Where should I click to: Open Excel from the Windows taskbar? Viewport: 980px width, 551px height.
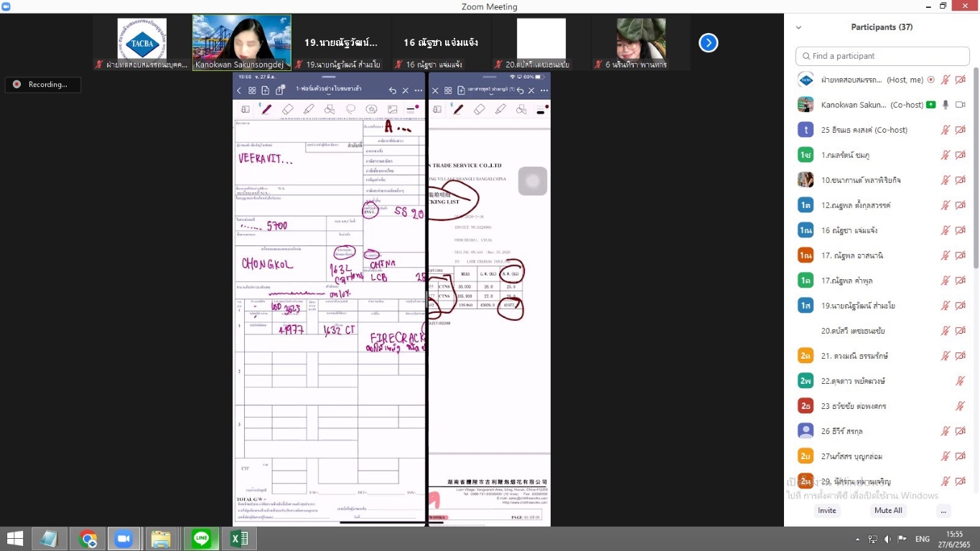tap(239, 538)
